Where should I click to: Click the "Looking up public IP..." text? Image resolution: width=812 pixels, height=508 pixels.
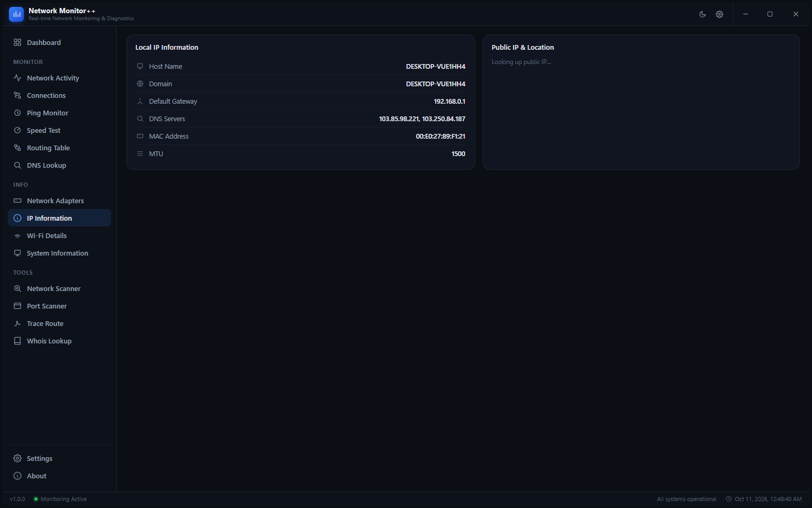point(521,62)
